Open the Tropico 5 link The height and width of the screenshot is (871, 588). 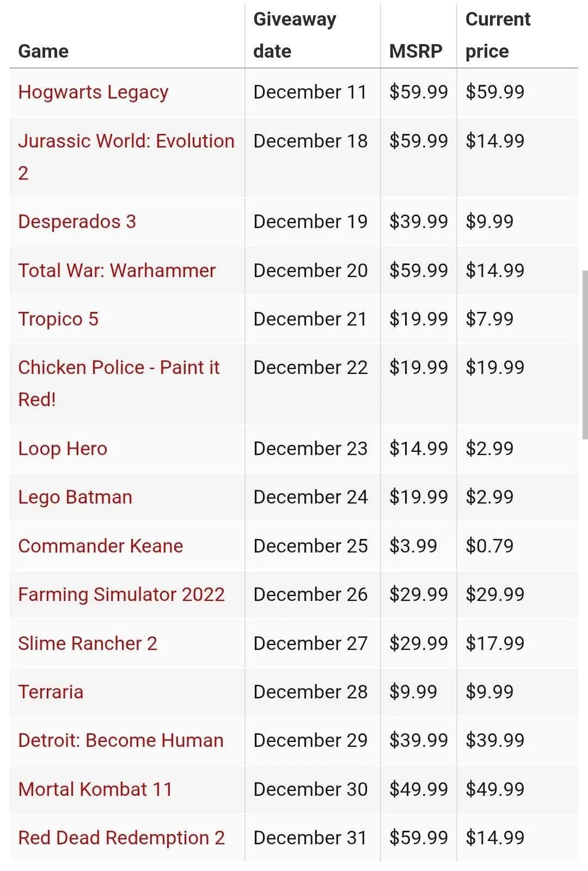pos(58,319)
